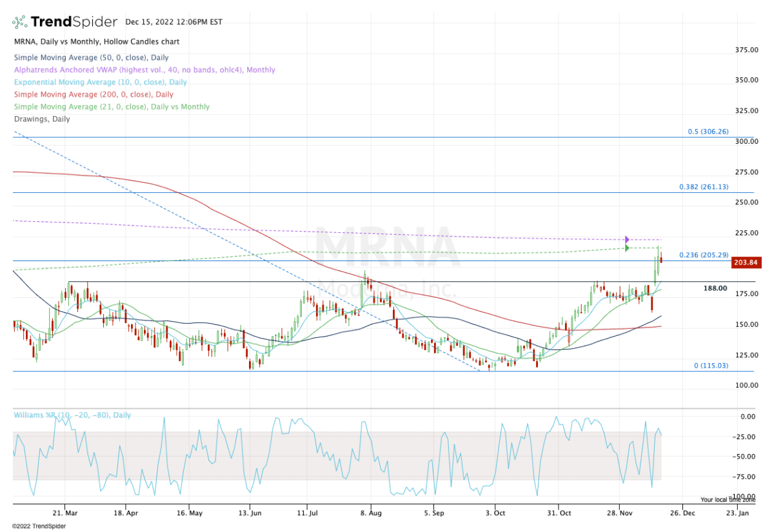Viewport: 774px width, 532px height.
Task: Open the Williams %R indicator label
Action: (x=72, y=415)
